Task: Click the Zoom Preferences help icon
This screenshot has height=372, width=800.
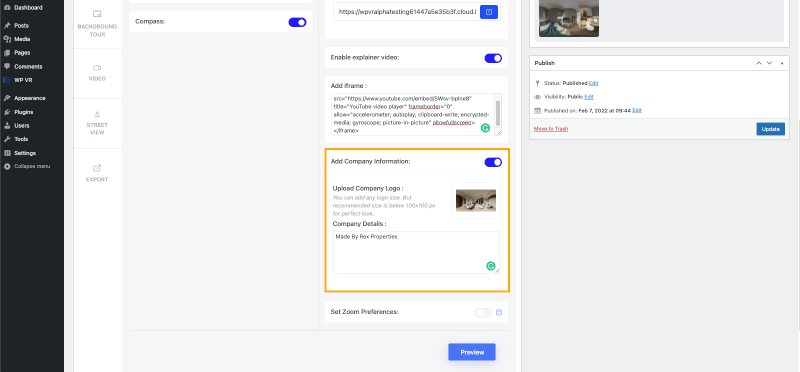Action: 499,312
